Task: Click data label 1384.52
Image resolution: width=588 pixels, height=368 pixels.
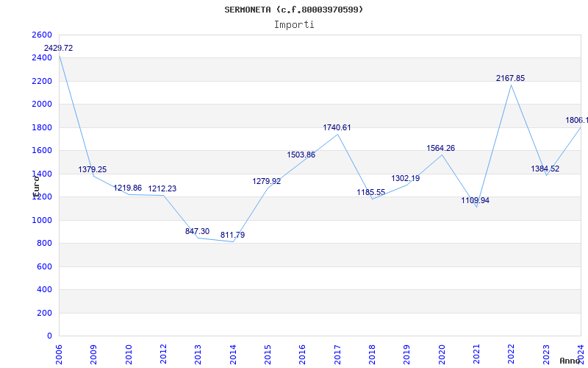Action: coord(545,169)
